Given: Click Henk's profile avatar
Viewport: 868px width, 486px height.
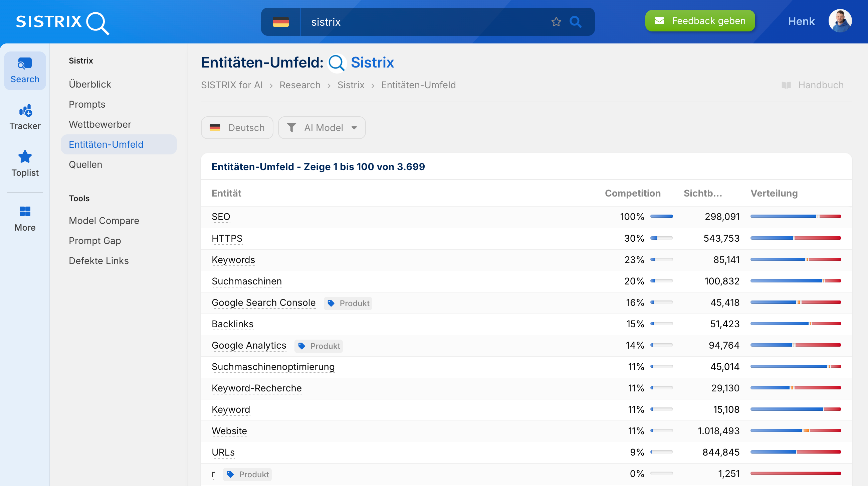Looking at the screenshot, I should coord(840,21).
